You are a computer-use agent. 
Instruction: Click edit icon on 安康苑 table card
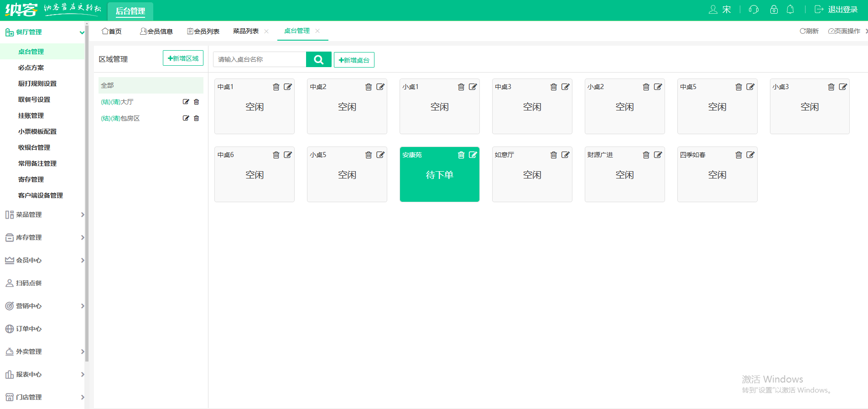click(x=473, y=155)
